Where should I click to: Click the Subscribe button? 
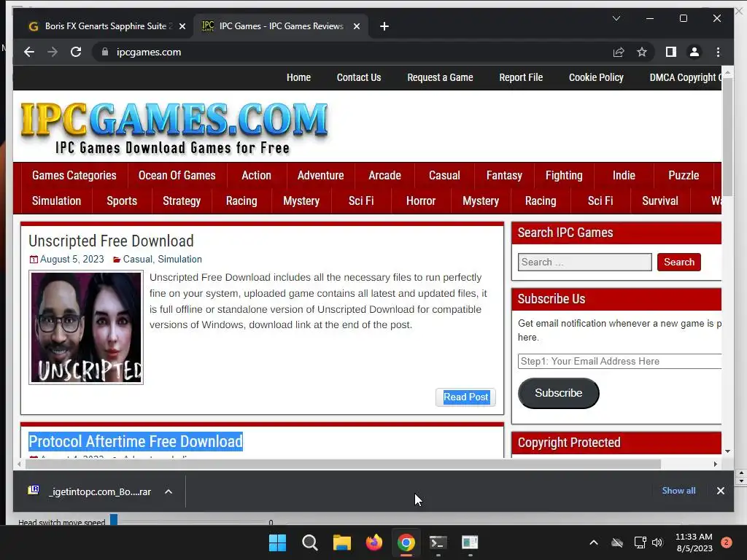[x=558, y=393]
